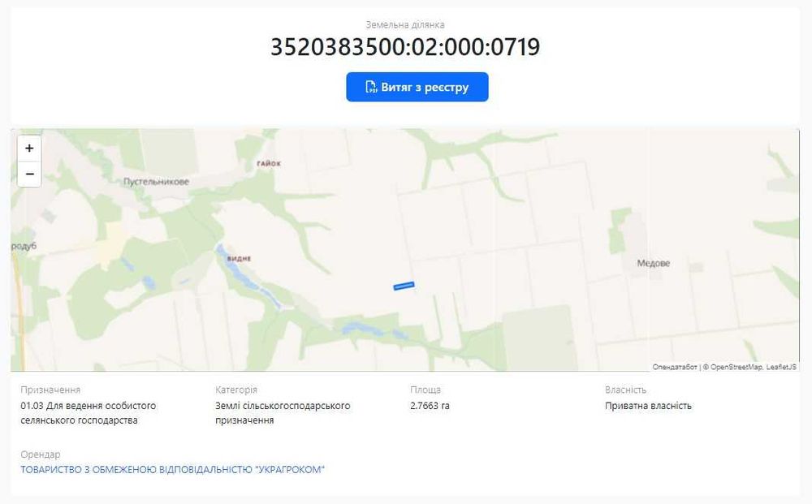Click the Видне locality label

pyautogui.click(x=239, y=258)
